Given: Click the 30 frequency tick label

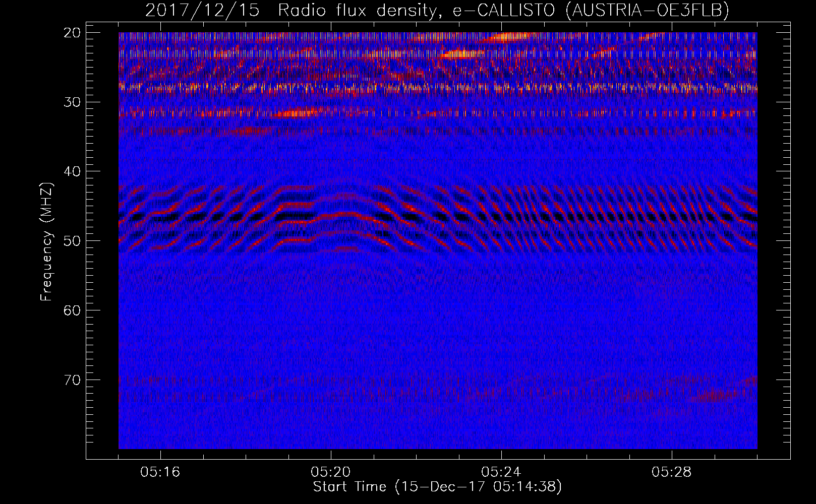Looking at the screenshot, I should (73, 102).
